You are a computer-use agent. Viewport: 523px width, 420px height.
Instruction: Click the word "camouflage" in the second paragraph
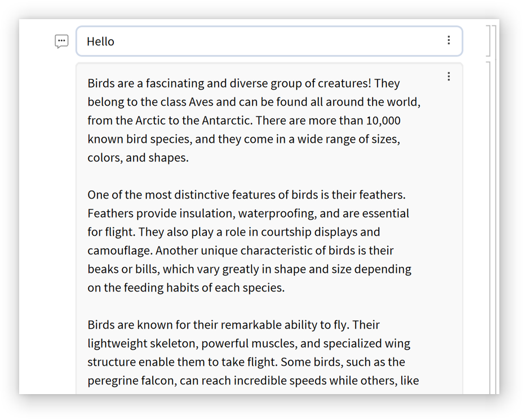[119, 251]
